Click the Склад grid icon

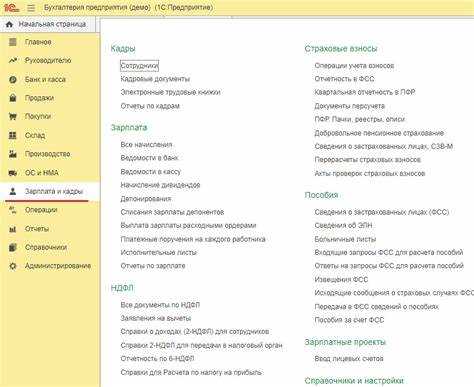13,135
